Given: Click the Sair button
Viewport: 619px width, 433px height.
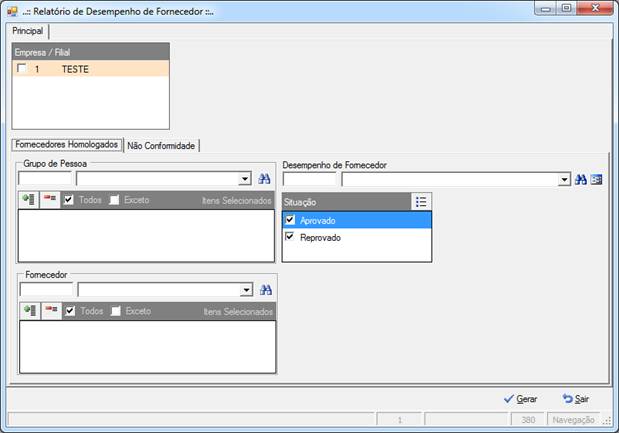Looking at the screenshot, I should [576, 399].
